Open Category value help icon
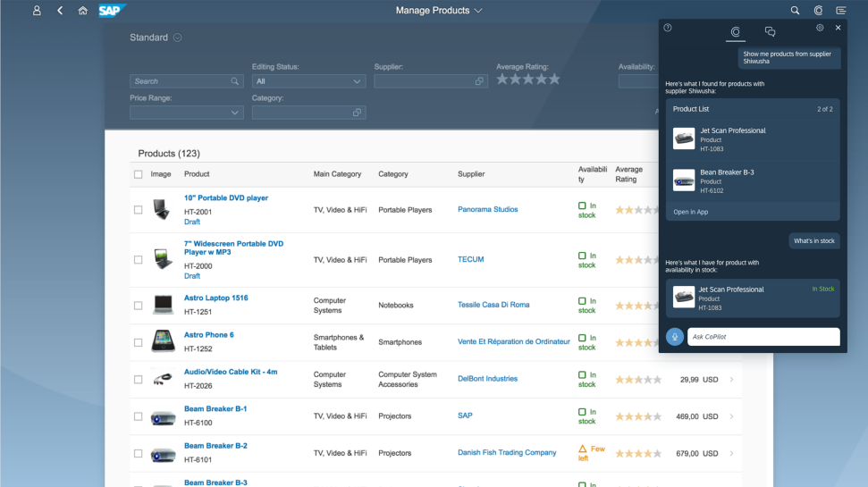868x487 pixels. (357, 113)
